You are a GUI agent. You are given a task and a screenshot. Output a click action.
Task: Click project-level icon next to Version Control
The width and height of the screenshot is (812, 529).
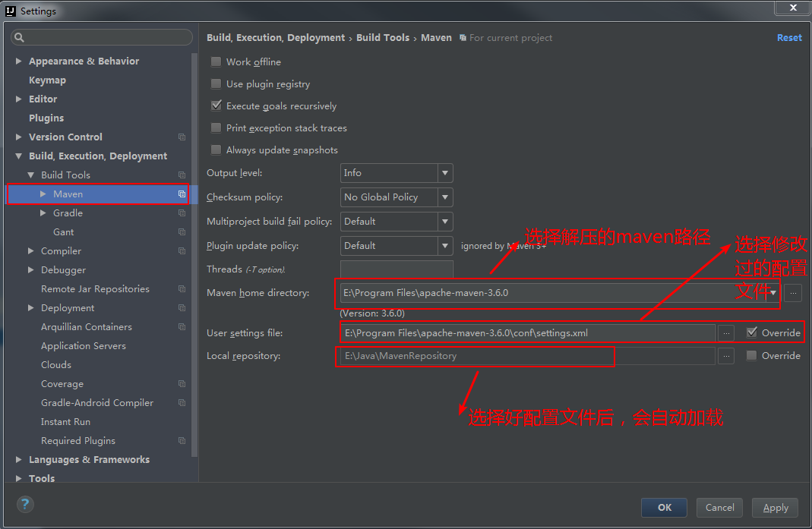coord(182,137)
